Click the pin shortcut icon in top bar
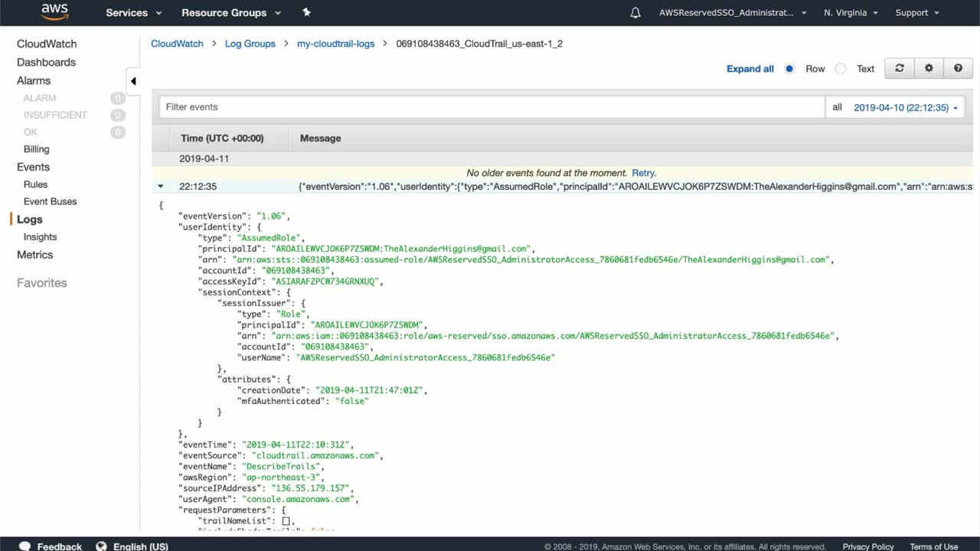 coord(307,12)
